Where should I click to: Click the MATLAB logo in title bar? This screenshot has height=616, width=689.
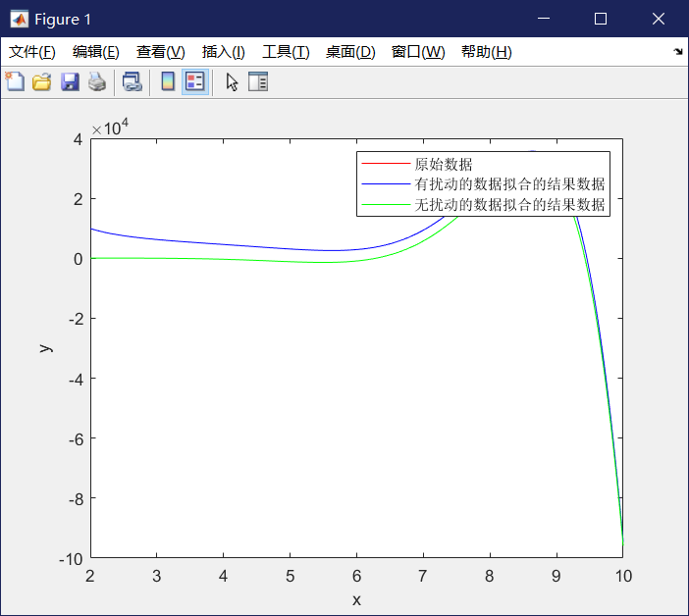19,19
